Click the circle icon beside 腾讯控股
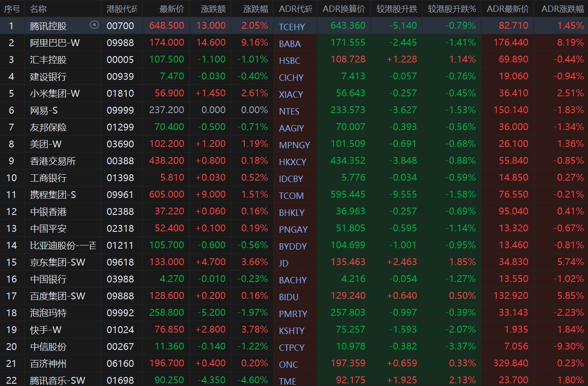The width and height of the screenshot is (588, 386). point(94,25)
